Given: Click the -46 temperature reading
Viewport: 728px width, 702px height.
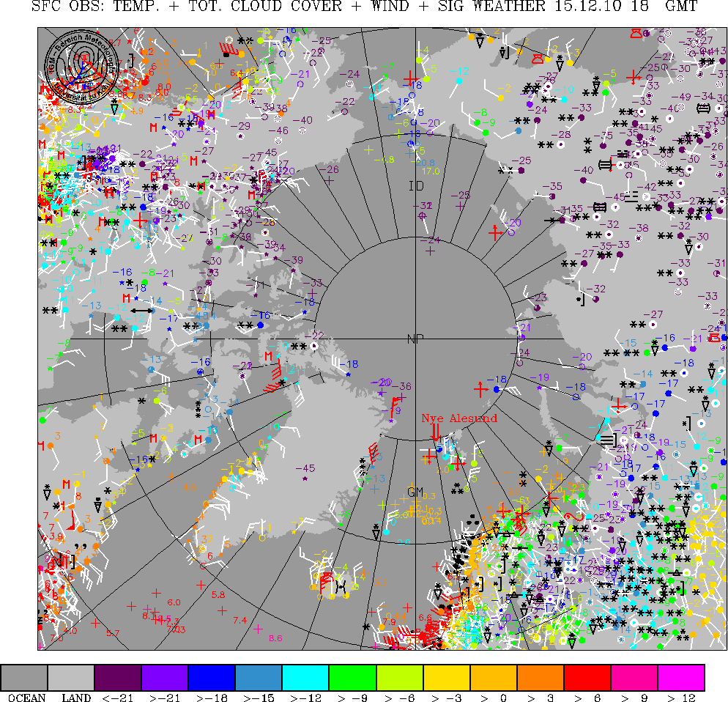Looking at the screenshot, I should click(x=278, y=130).
